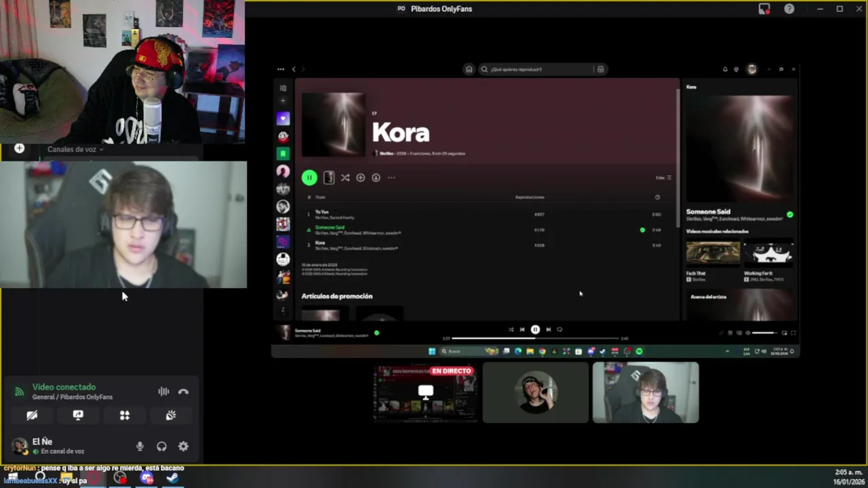The width and height of the screenshot is (868, 488).
Task: Create a new playlist with plus icon
Action: click(x=283, y=101)
